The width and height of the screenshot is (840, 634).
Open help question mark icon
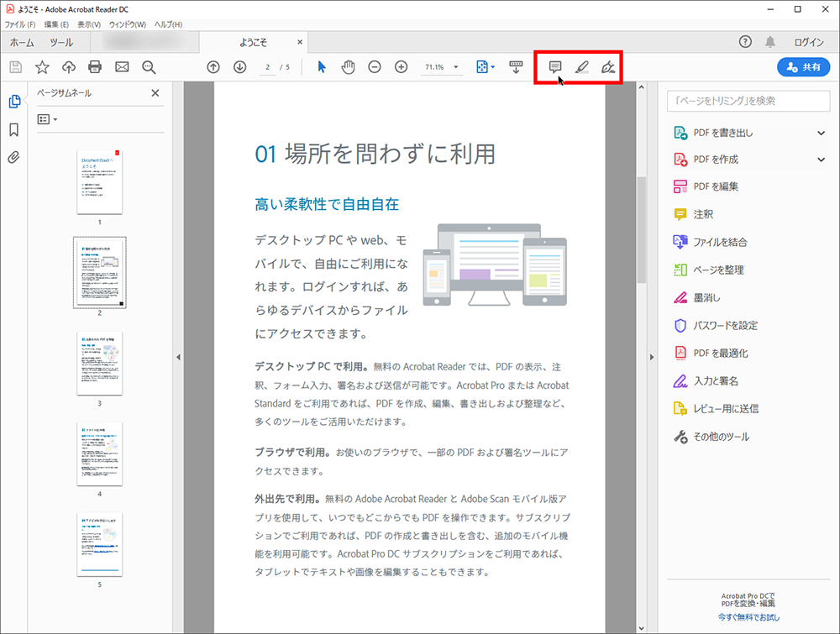(745, 42)
